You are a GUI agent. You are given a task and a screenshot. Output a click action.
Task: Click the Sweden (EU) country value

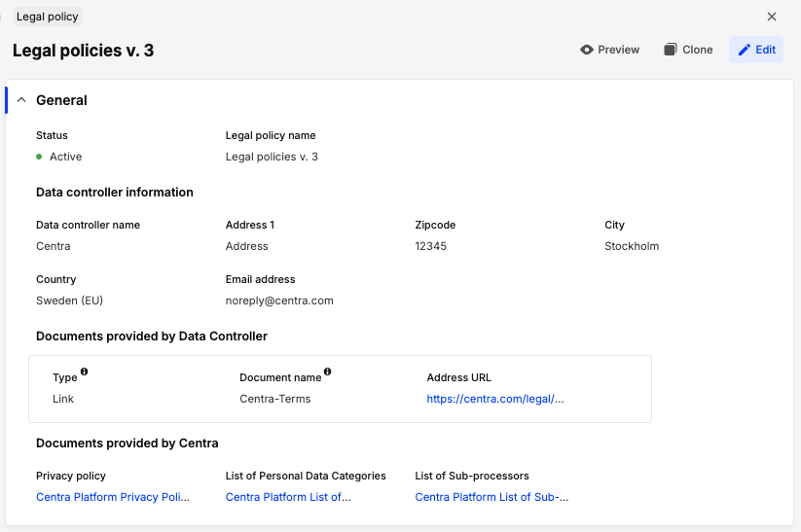(69, 301)
